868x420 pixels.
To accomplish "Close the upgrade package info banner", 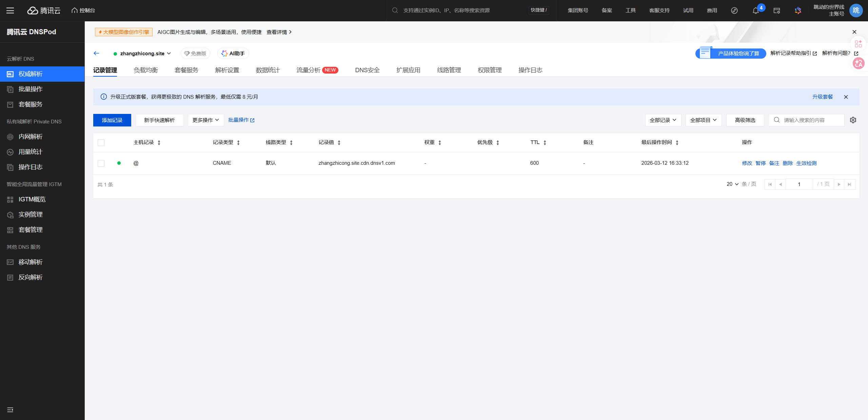I will tap(846, 97).
